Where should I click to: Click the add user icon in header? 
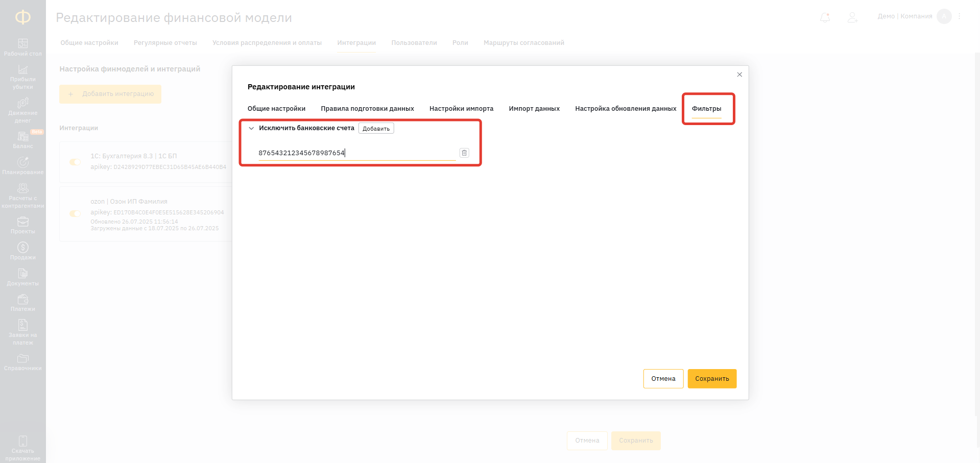[852, 17]
